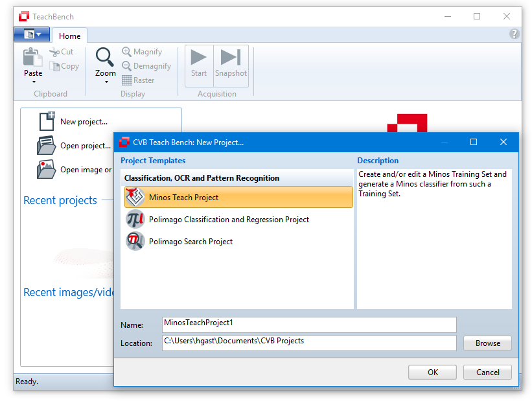Expand the Paste dropdown arrow
This screenshot has height=401, width=532.
point(33,82)
